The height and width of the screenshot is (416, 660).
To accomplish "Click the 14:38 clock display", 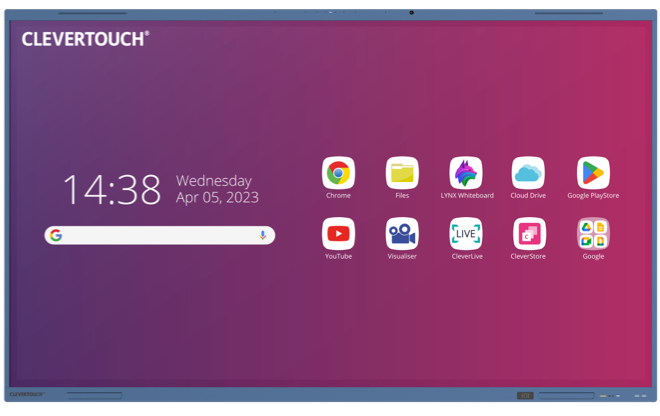I will 112,189.
